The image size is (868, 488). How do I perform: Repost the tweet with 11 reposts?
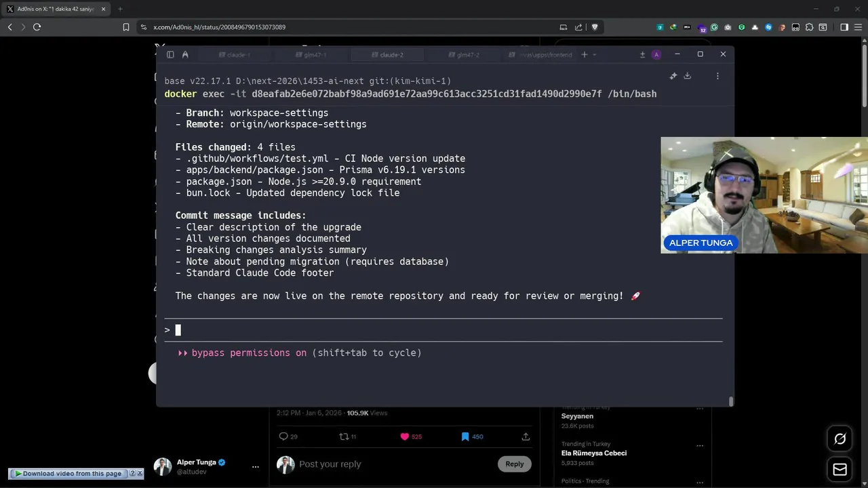344,436
